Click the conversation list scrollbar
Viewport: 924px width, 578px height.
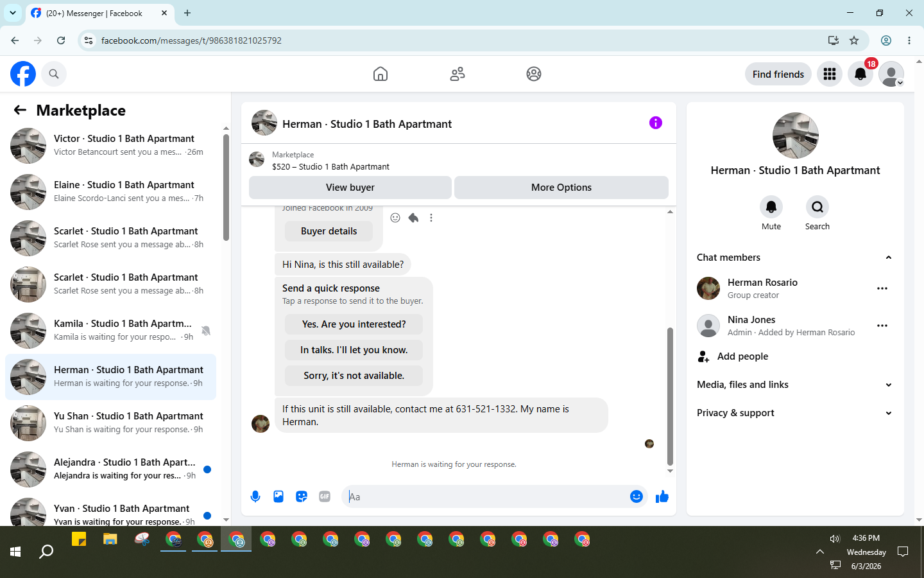coord(226,188)
